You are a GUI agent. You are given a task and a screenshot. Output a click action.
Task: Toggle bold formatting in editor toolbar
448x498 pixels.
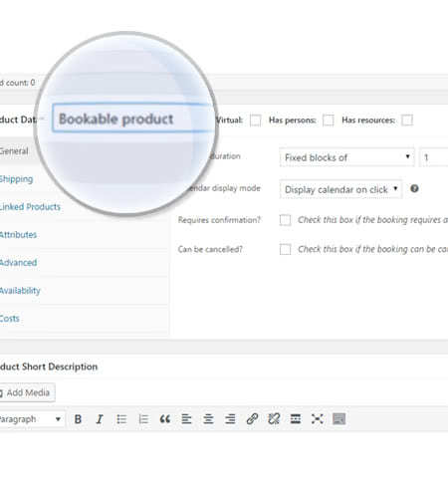pyautogui.click(x=78, y=419)
